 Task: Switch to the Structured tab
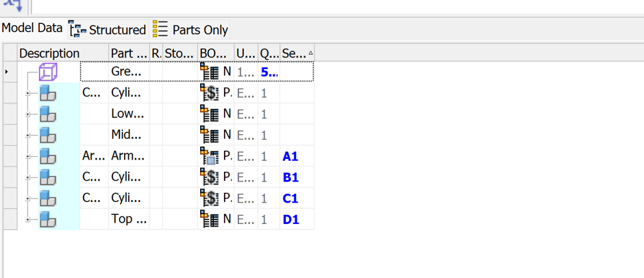point(108,30)
